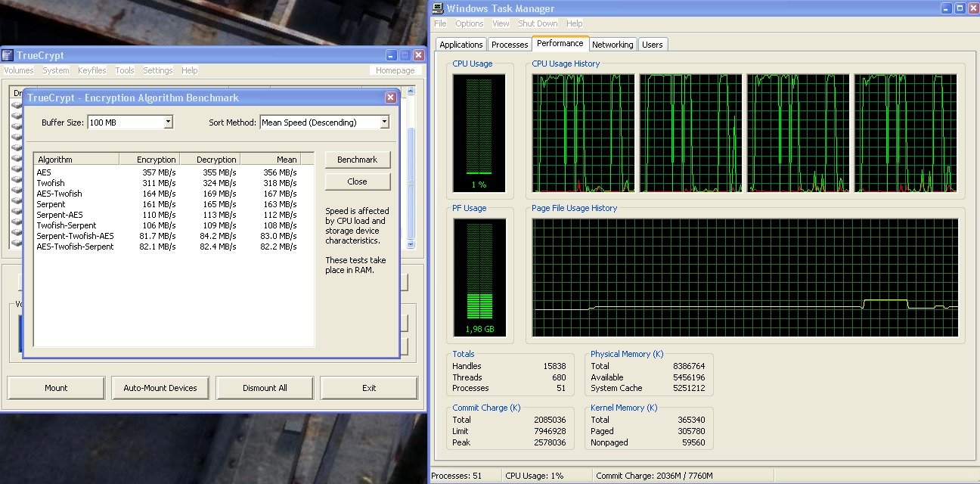The image size is (980, 484).
Task: Click Auto-Mount Devices button
Action: point(160,388)
